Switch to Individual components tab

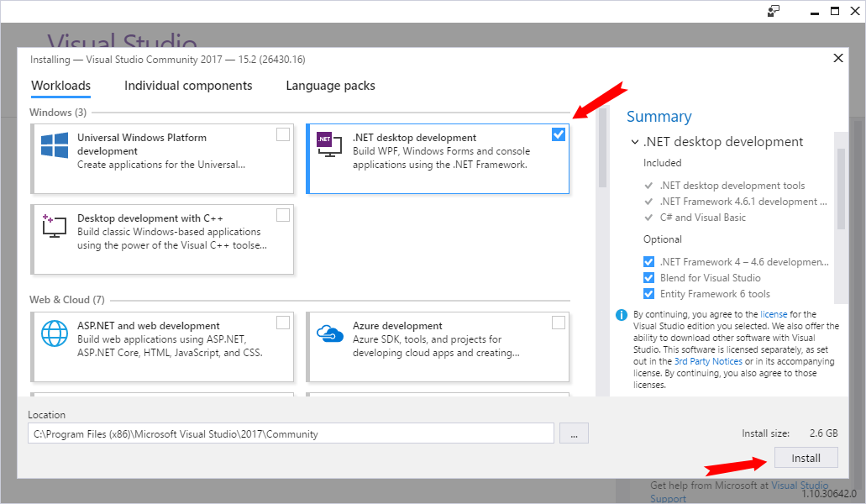pos(188,86)
